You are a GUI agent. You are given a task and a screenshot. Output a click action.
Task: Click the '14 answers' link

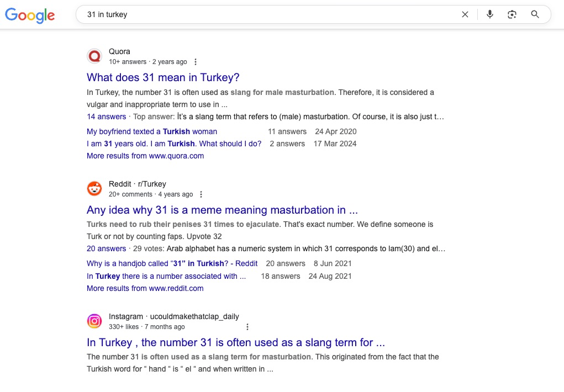coord(107,116)
